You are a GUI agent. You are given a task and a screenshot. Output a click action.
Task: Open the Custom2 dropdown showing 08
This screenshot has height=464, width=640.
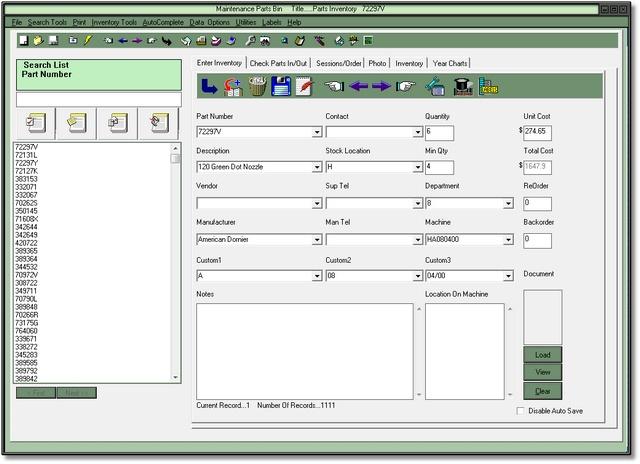tap(417, 276)
